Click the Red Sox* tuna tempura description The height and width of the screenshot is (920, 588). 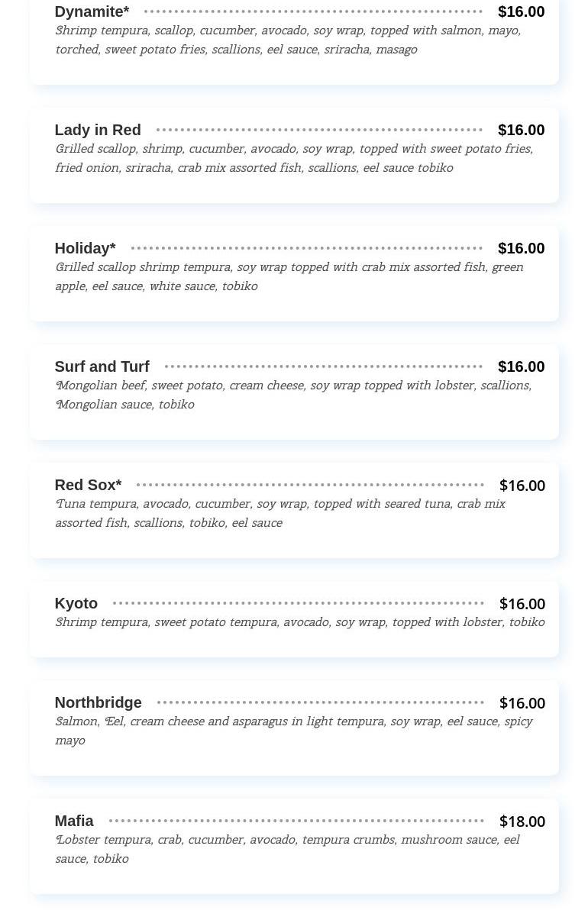(279, 513)
